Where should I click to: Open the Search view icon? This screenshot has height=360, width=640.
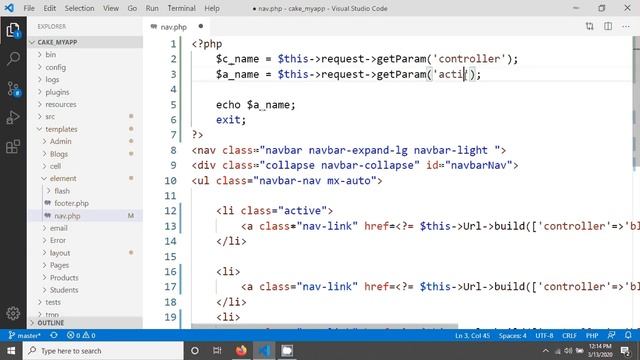click(13, 59)
